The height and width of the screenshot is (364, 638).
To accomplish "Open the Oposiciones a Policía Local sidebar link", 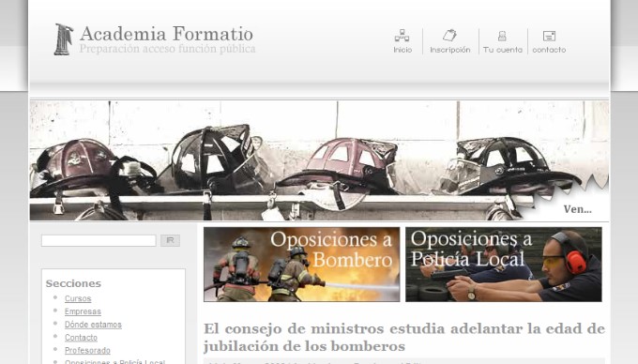I will tap(114, 361).
